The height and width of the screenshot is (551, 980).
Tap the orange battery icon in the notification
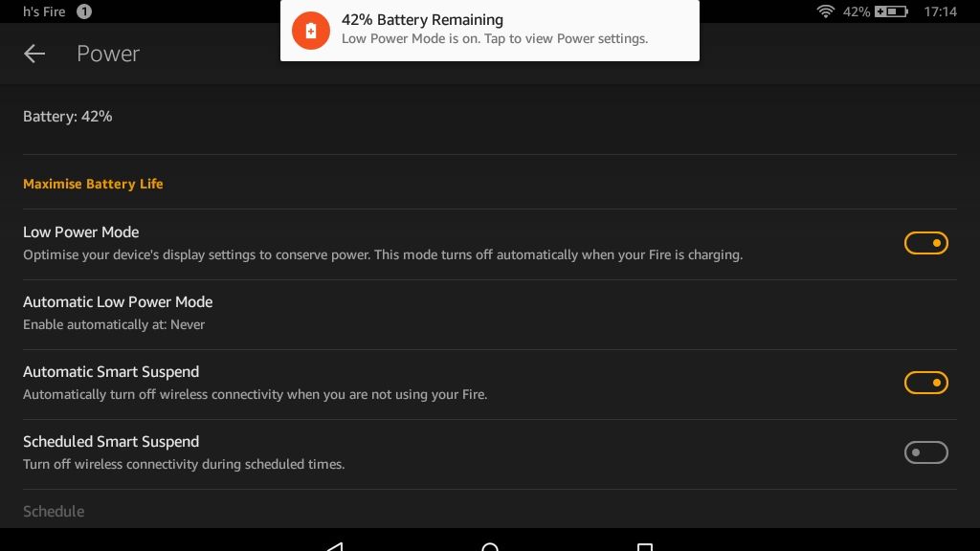(x=310, y=30)
